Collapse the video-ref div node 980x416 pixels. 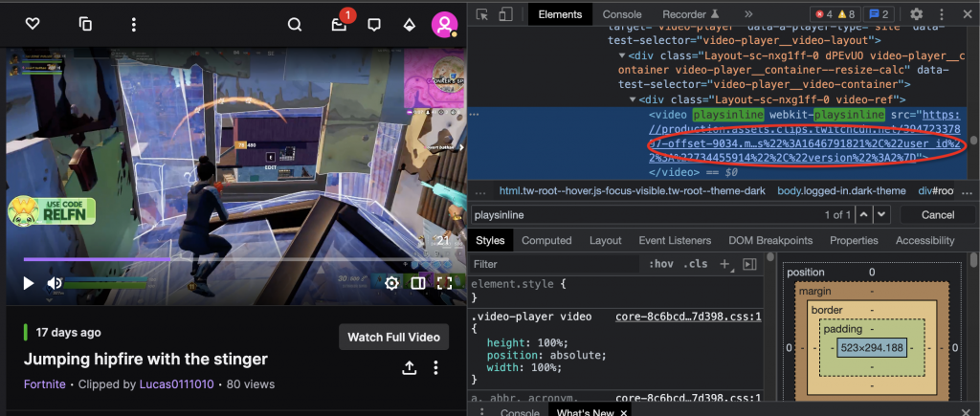634,100
